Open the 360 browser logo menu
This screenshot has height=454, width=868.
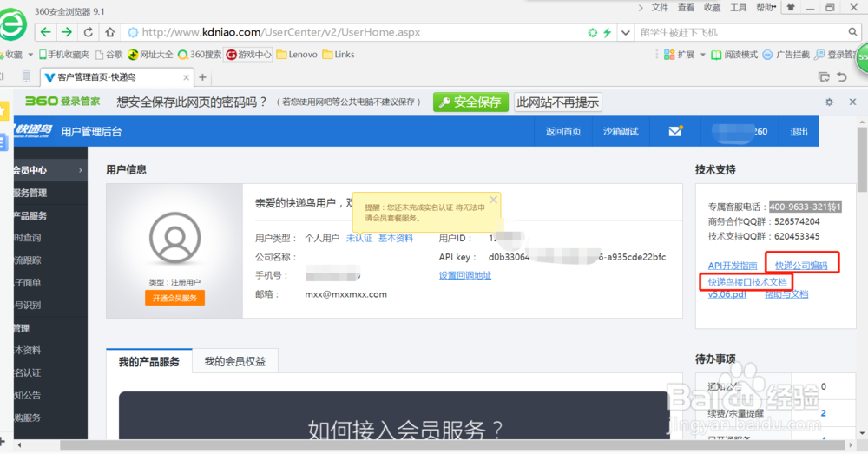tap(12, 23)
